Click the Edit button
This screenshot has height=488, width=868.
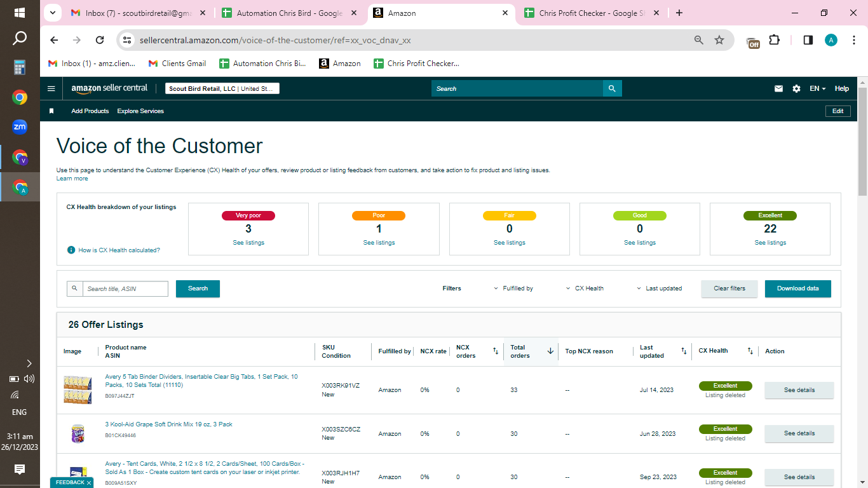point(838,111)
